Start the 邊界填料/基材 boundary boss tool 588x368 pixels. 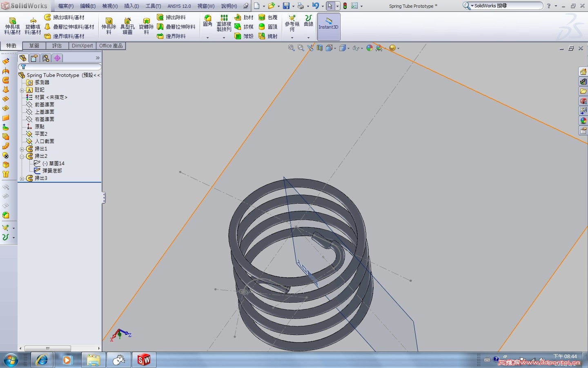[x=65, y=36]
